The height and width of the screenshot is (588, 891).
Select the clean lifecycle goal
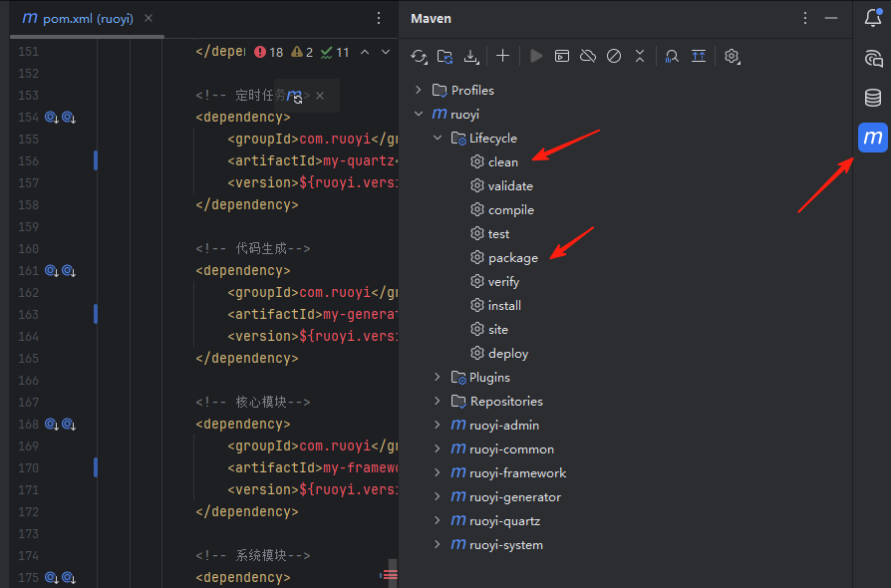click(502, 162)
